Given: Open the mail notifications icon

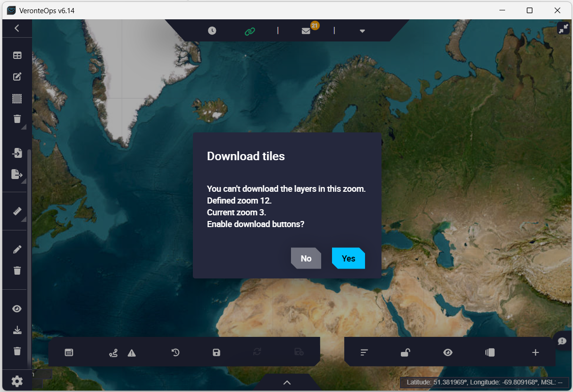Looking at the screenshot, I should pyautogui.click(x=306, y=31).
